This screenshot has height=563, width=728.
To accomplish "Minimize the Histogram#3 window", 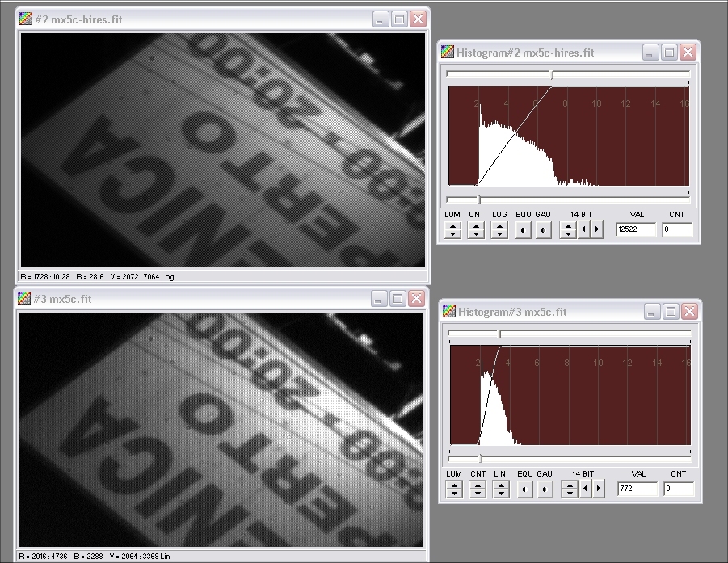I will pos(652,312).
